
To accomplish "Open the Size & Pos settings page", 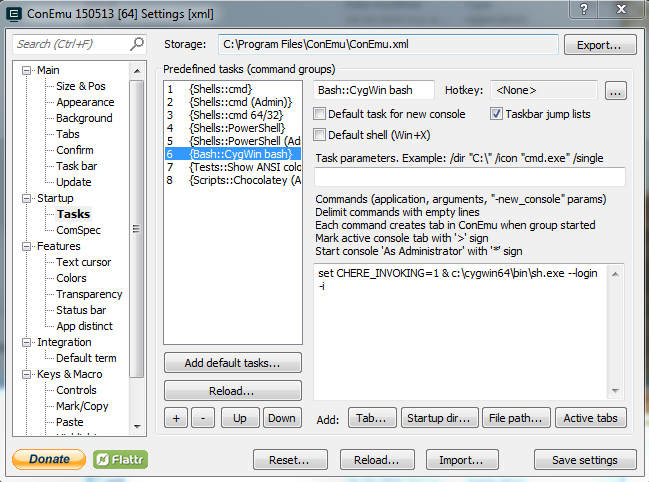I will coord(81,86).
